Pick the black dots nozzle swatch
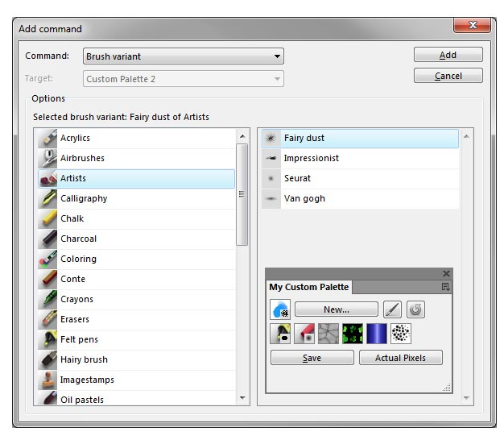Viewport: 504px width, 436px height. pyautogui.click(x=401, y=334)
